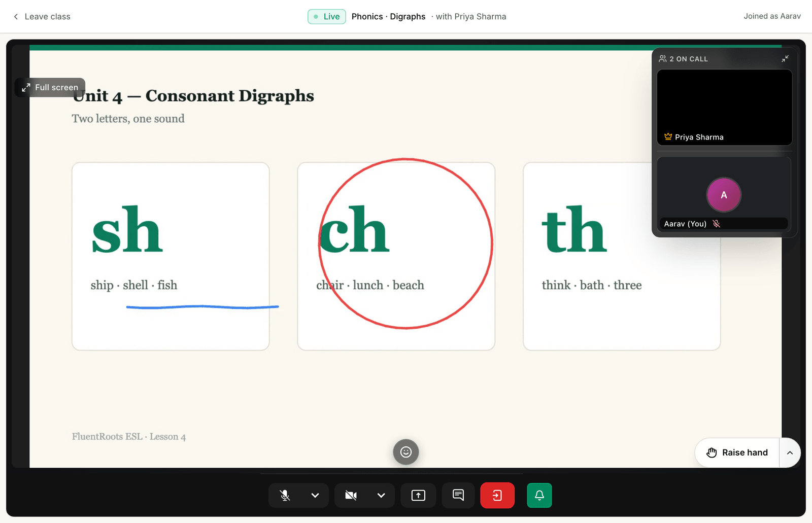The image size is (812, 523).
Task: Open the emoji reactions button
Action: coord(406,452)
